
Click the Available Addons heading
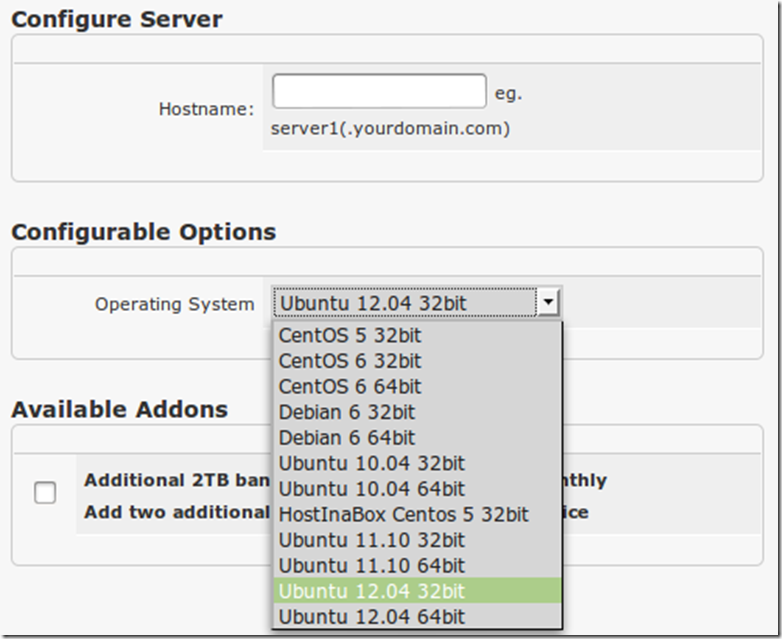tap(120, 410)
